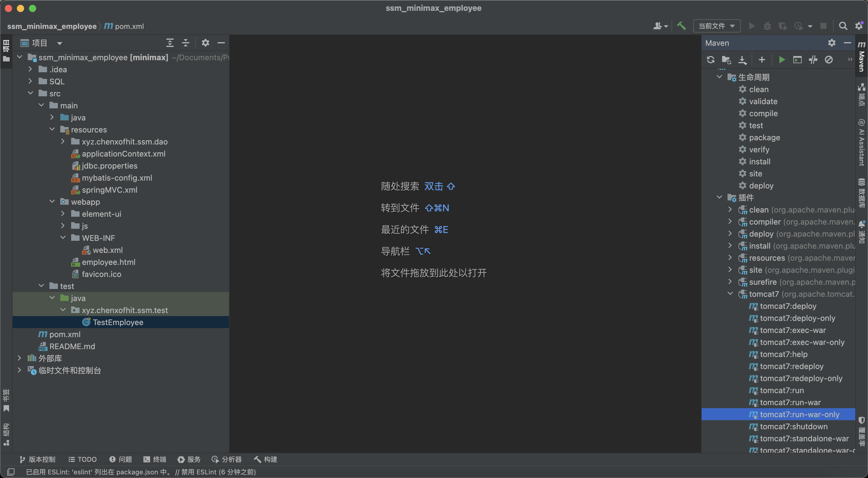Open the 当前文件 run configuration dropdown
Image resolution: width=868 pixels, height=478 pixels.
[716, 26]
